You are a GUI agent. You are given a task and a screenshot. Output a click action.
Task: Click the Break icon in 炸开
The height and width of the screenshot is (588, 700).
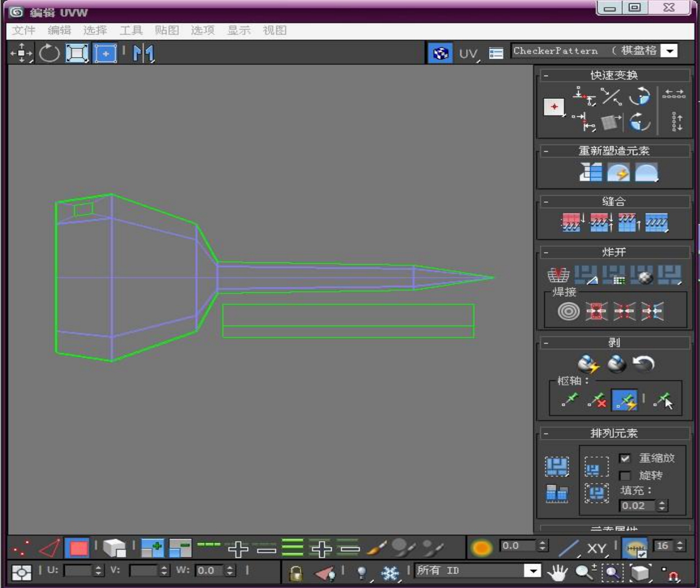(x=558, y=275)
